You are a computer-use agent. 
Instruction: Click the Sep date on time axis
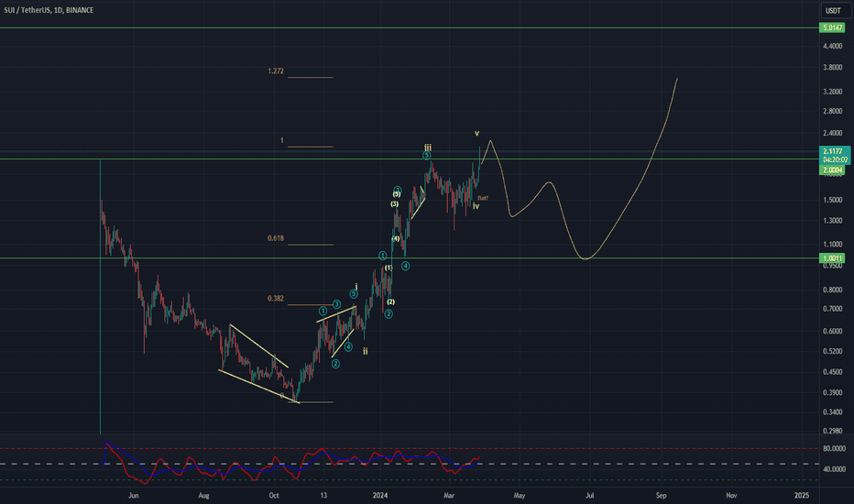point(661,495)
